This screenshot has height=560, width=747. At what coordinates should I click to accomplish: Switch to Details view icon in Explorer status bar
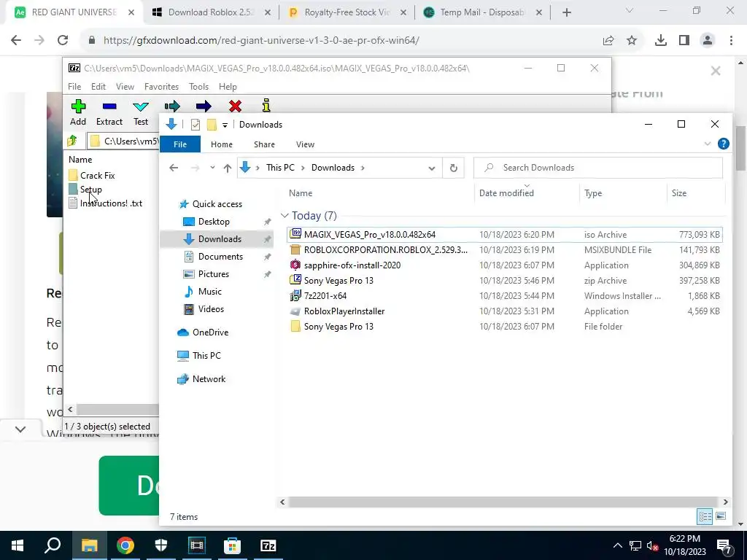[x=705, y=516]
